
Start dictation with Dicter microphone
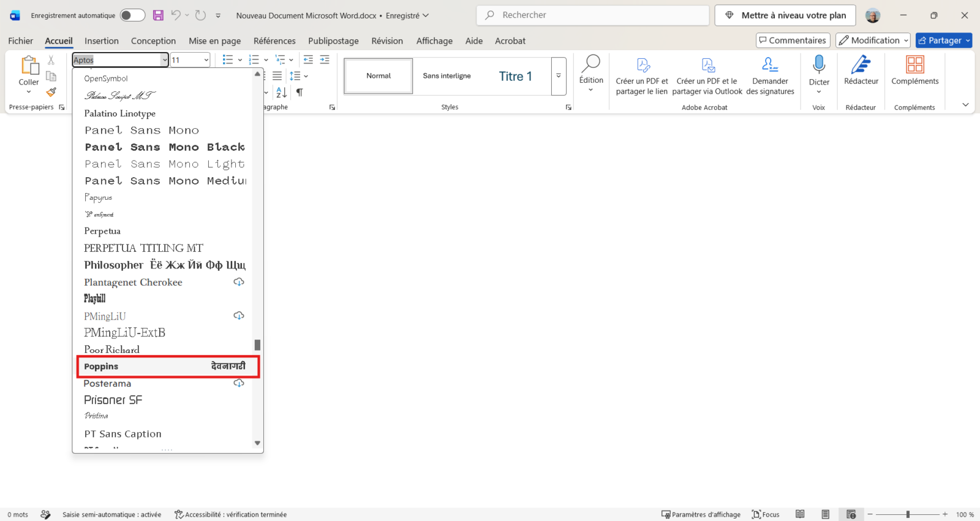pyautogui.click(x=819, y=64)
